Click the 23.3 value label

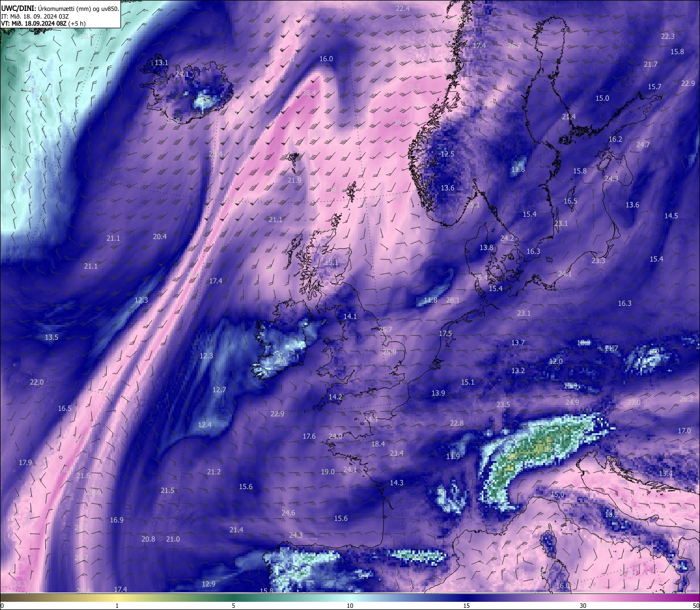pyautogui.click(x=598, y=261)
